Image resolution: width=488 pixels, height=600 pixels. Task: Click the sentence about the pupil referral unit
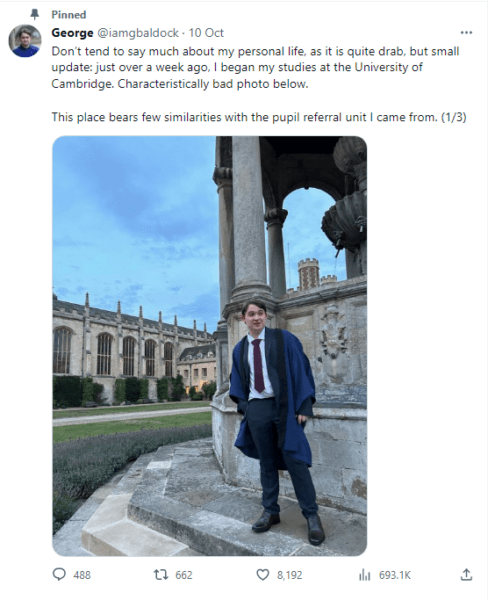(x=259, y=117)
